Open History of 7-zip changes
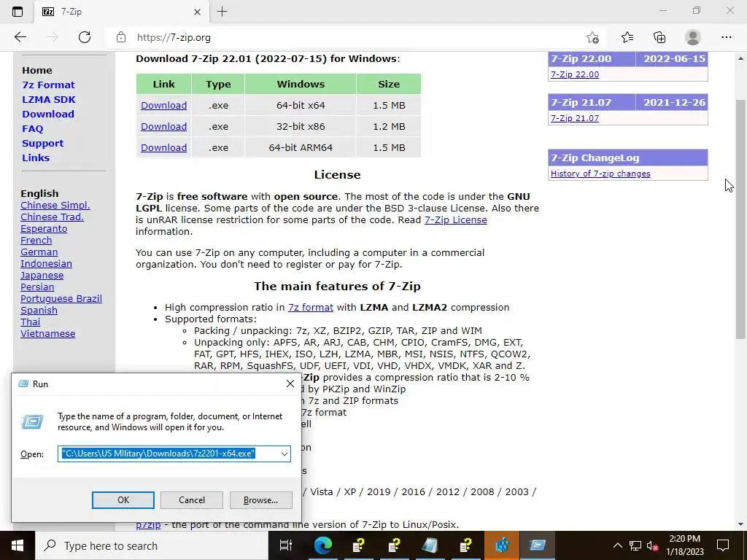Viewport: 747px width, 560px height. pos(600,174)
